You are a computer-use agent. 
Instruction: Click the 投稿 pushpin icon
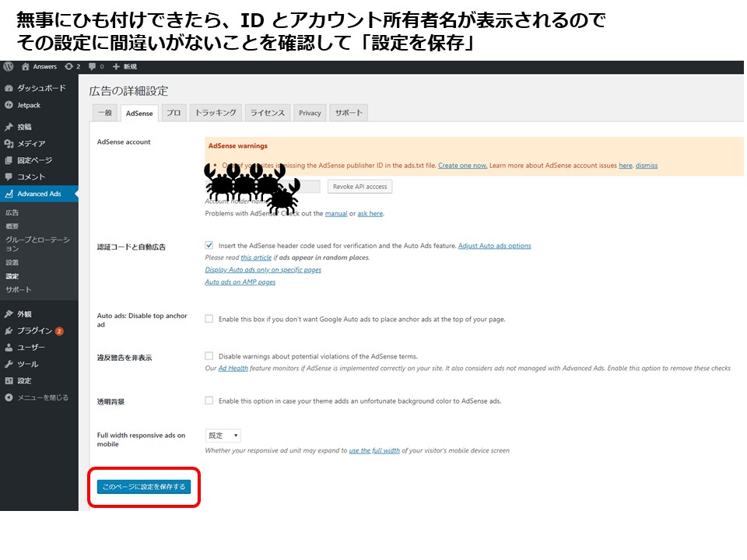click(9, 127)
